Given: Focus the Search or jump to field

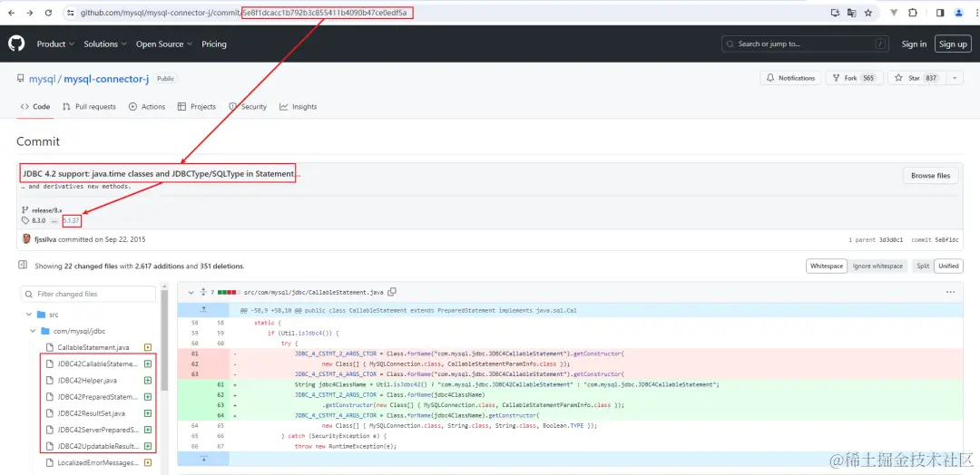Looking at the screenshot, I should 806,44.
